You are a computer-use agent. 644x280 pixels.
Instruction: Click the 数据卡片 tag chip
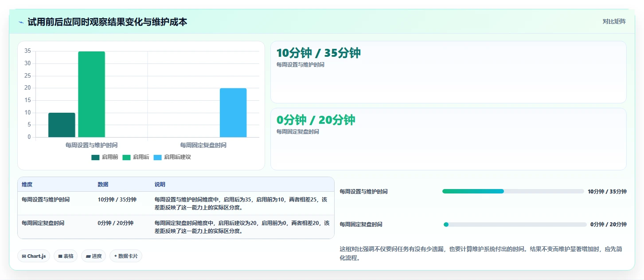click(126, 256)
